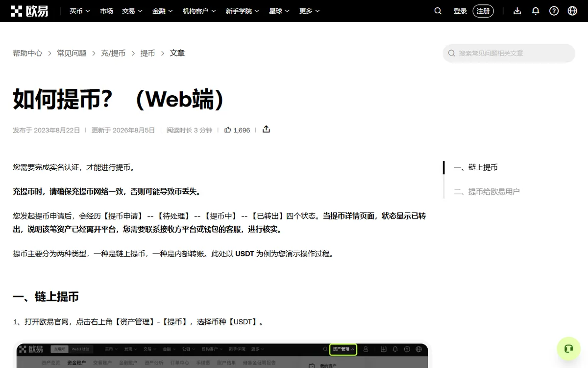Viewport: 588px width, 368px height.
Task: Click the help question mark icon
Action: [554, 11]
